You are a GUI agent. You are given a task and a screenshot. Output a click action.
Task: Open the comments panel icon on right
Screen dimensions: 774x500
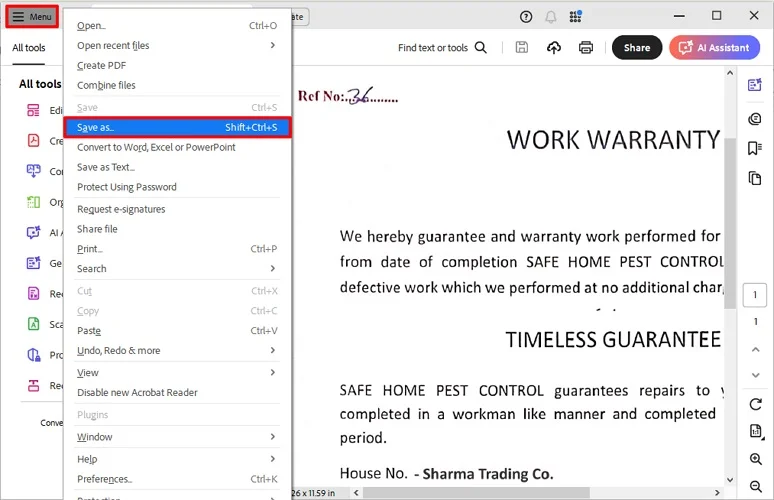755,119
